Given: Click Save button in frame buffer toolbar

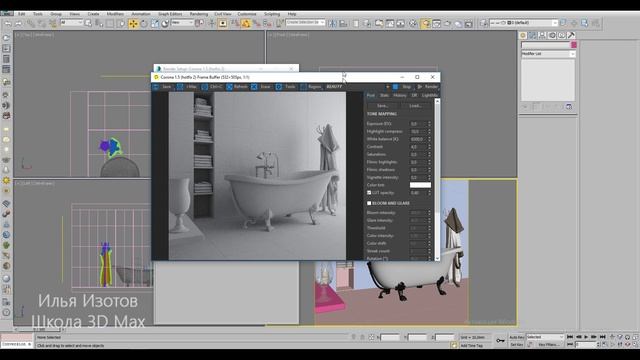Looking at the screenshot, I should point(162,87).
